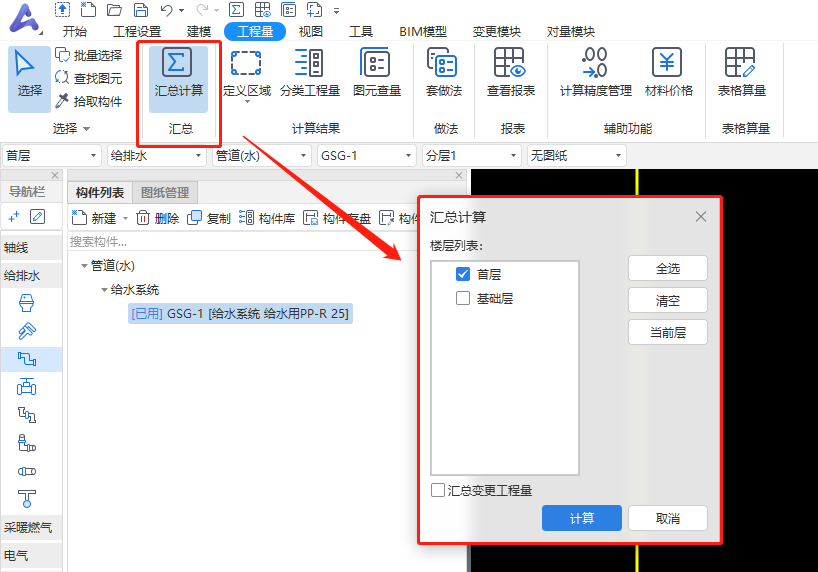Enable 汇总变更工程量 checkbox
Image resolution: width=818 pixels, height=572 pixels.
(x=438, y=490)
